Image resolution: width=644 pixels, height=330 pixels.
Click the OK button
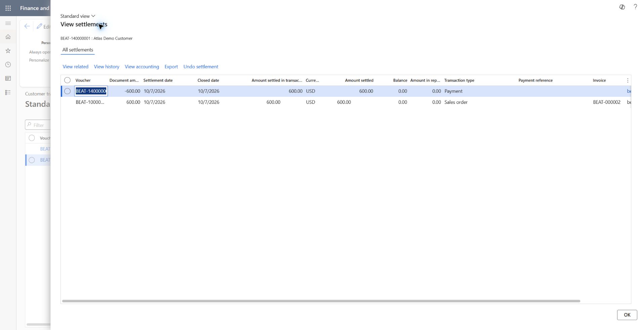tap(627, 315)
